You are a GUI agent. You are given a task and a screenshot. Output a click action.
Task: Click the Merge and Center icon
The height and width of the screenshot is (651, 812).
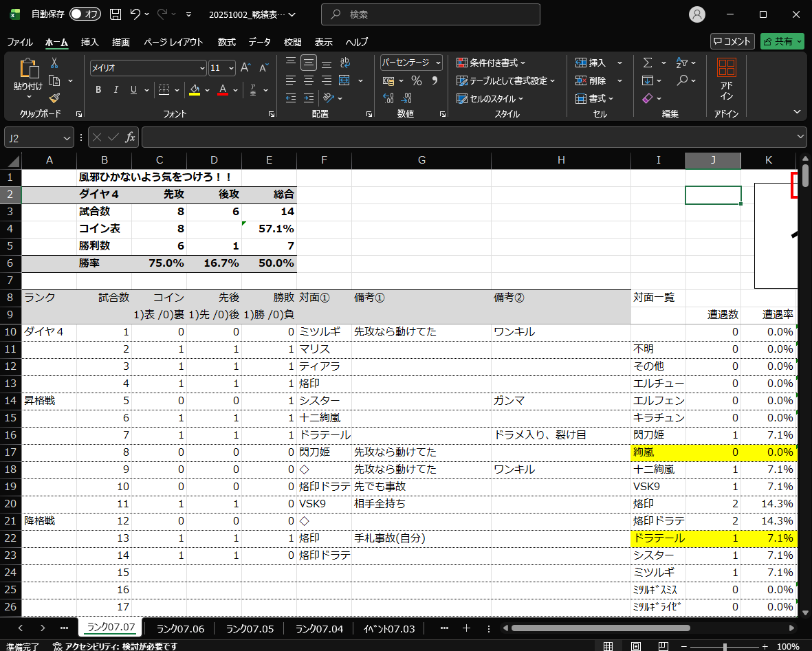(x=344, y=80)
